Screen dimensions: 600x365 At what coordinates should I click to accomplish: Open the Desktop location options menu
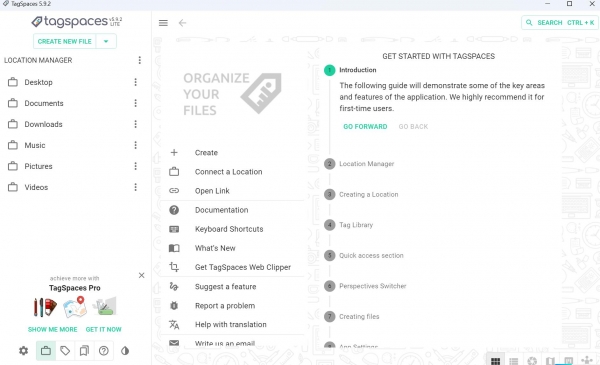tap(135, 82)
